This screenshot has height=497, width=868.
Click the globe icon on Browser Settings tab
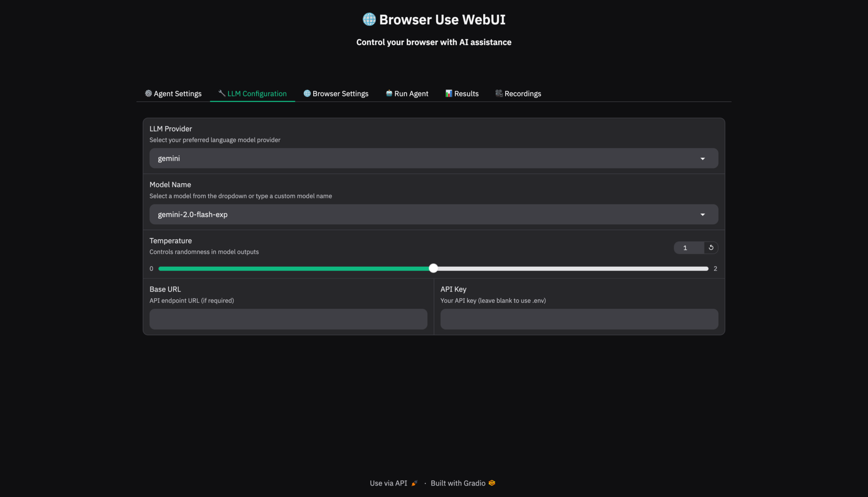coord(307,93)
